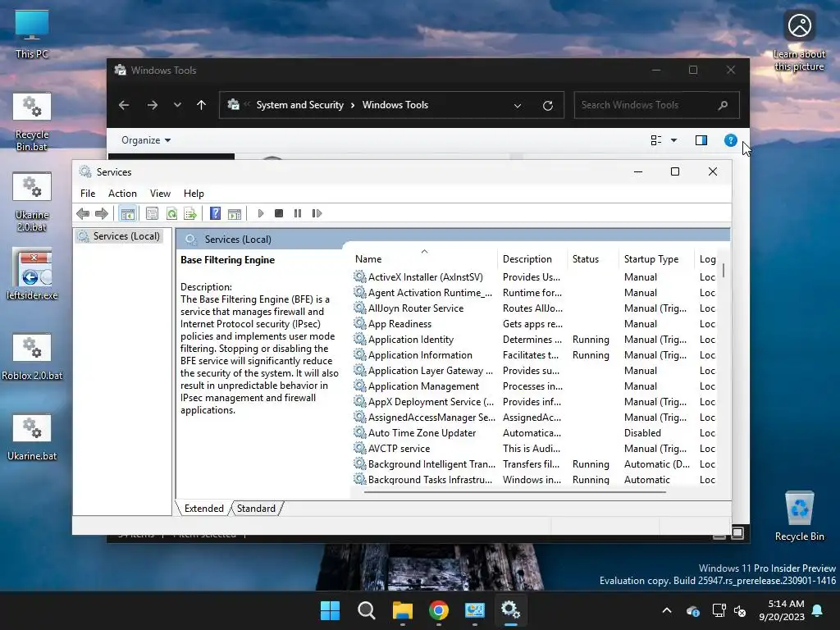The height and width of the screenshot is (630, 840).
Task: Open the File menu in Services
Action: click(x=88, y=194)
